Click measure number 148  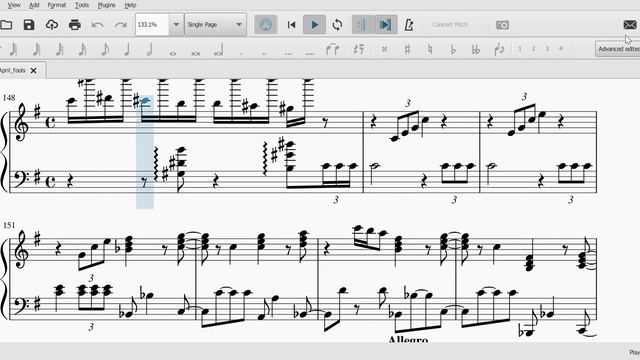(x=9, y=98)
